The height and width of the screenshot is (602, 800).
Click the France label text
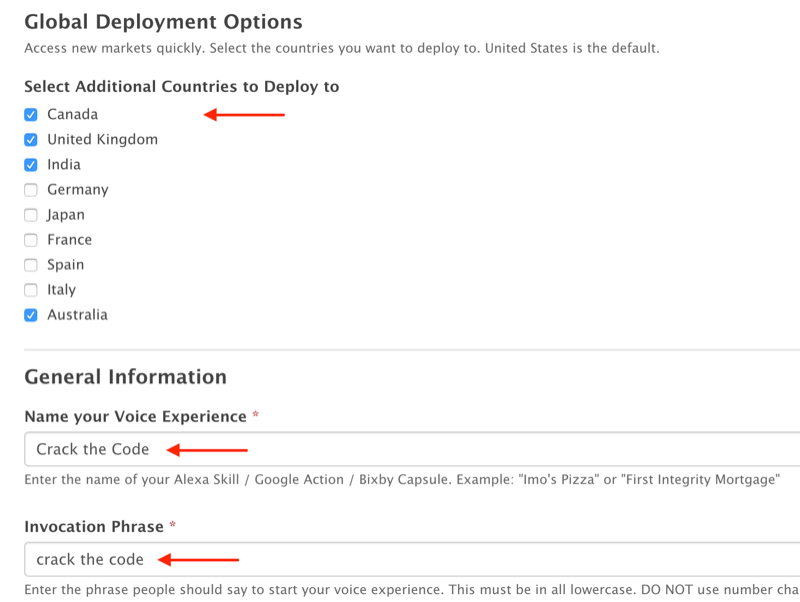point(69,239)
